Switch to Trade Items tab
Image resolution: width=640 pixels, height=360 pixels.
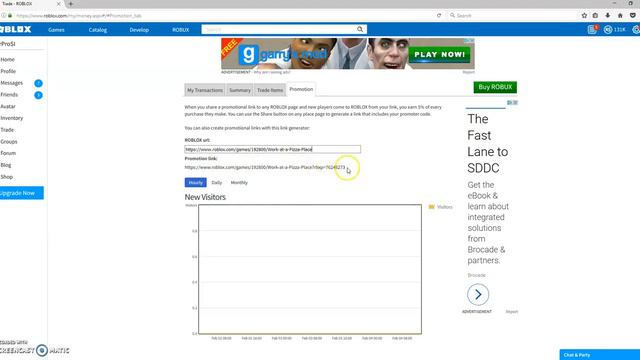click(x=270, y=90)
